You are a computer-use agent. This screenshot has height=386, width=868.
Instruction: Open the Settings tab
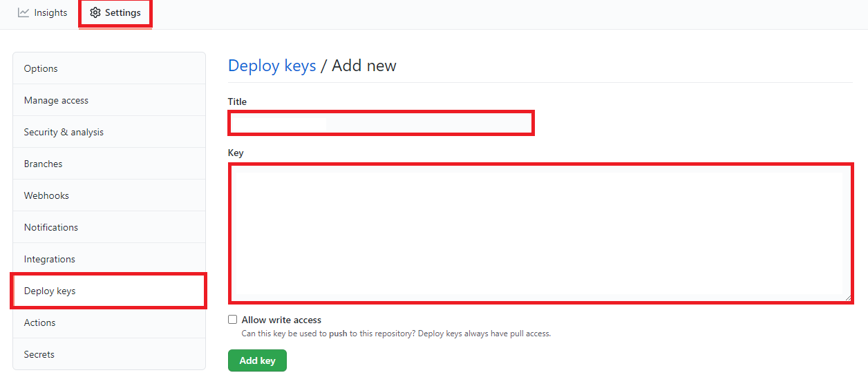[115, 13]
